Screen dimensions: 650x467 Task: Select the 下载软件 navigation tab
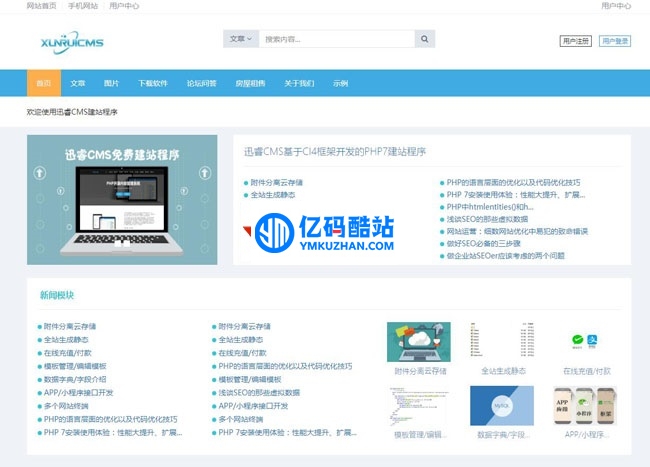(x=153, y=83)
